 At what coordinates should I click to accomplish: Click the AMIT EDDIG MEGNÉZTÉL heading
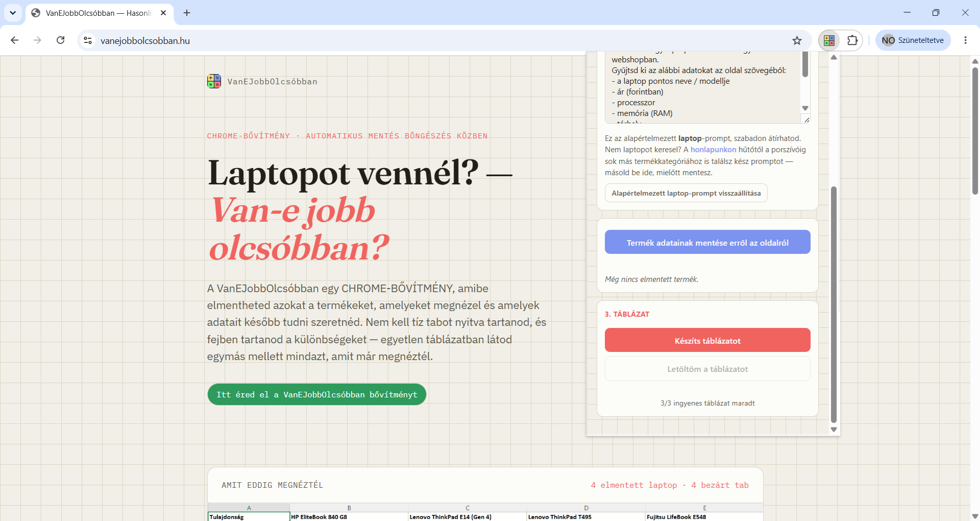pos(272,485)
